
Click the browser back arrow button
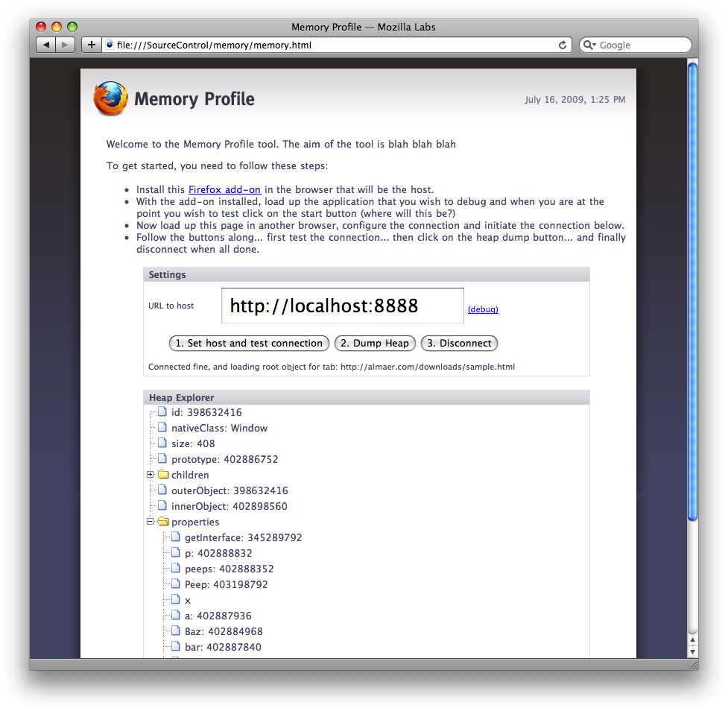pos(46,45)
